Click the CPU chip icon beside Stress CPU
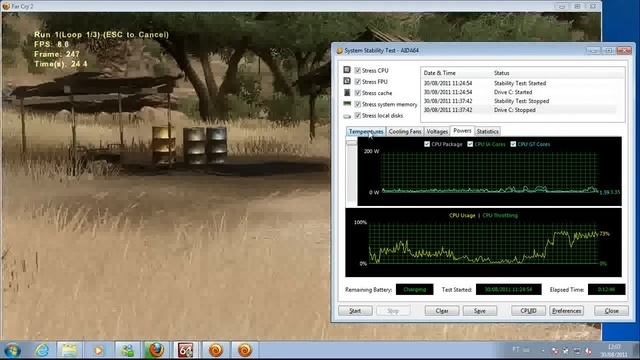The height and width of the screenshot is (360, 640). click(x=347, y=70)
